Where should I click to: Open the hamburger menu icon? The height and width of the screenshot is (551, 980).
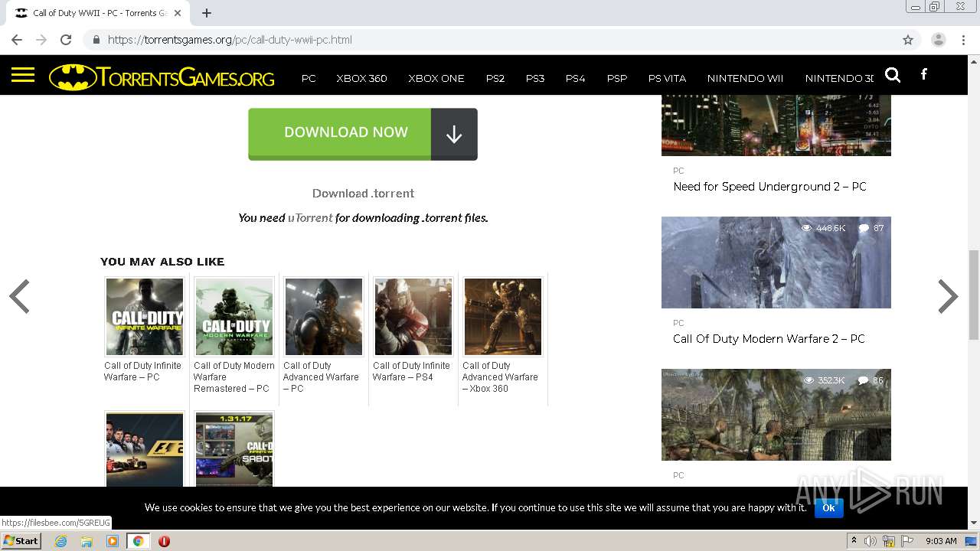(x=23, y=75)
